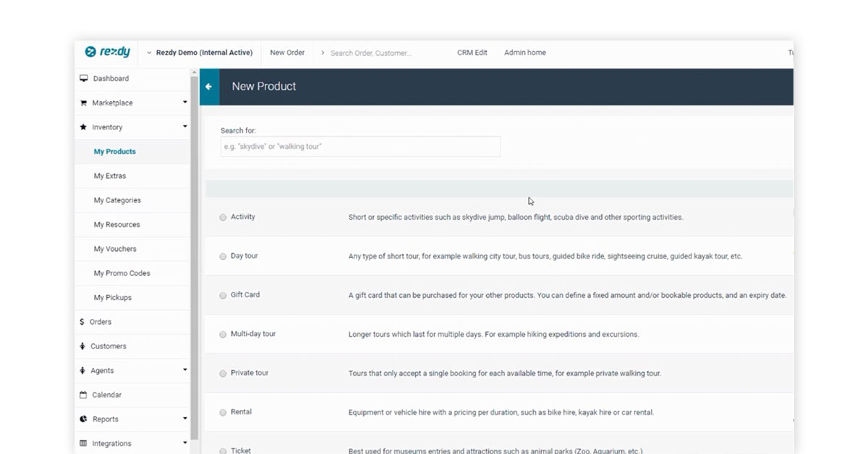Viewport: 868px width, 454px height.
Task: Select the Day tour radio button
Action: tap(223, 256)
